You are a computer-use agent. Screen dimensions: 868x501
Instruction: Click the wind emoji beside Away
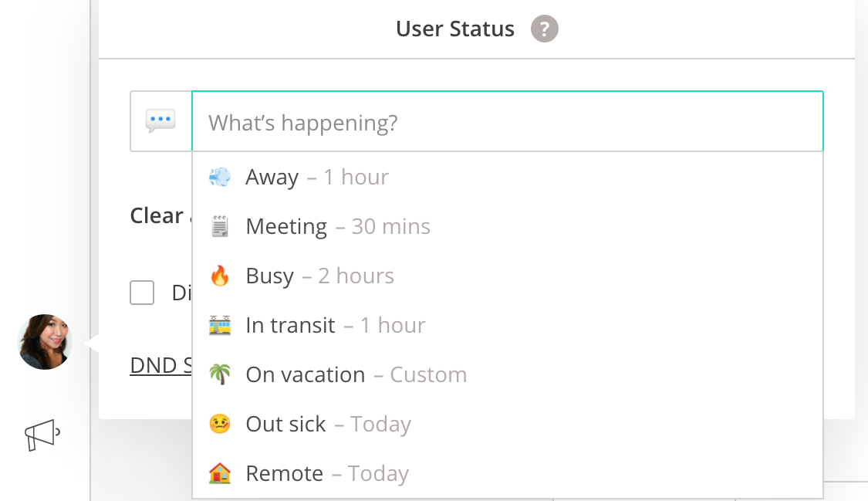coord(220,177)
